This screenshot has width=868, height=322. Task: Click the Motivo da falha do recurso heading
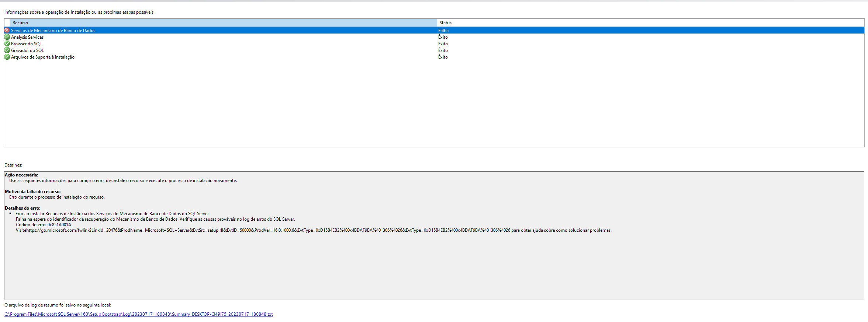point(33,192)
